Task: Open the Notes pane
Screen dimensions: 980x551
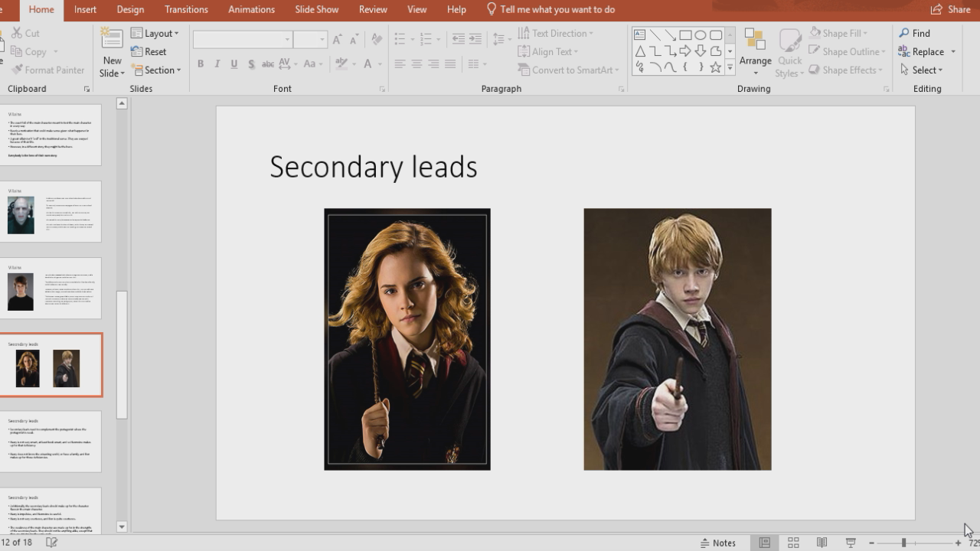Action: 718,542
